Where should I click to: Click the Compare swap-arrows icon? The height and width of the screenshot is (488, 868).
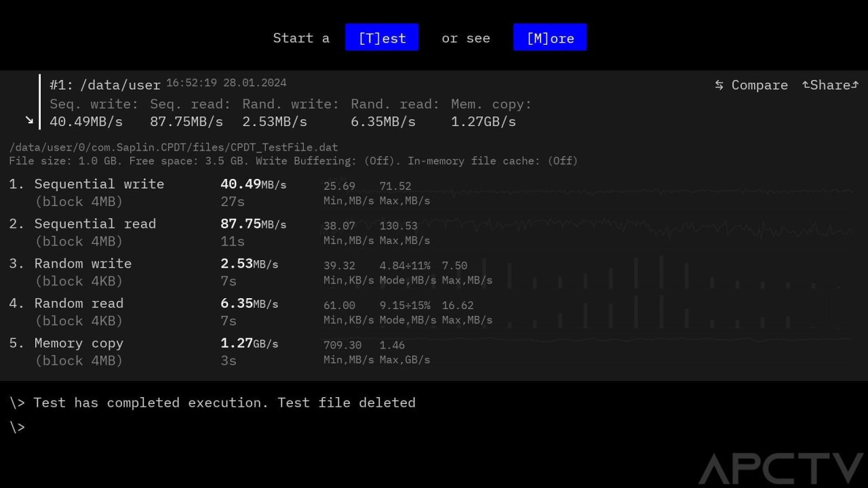719,85
